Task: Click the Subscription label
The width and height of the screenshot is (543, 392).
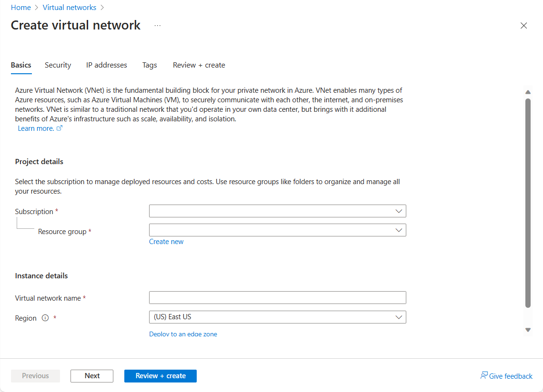Action: [x=34, y=211]
